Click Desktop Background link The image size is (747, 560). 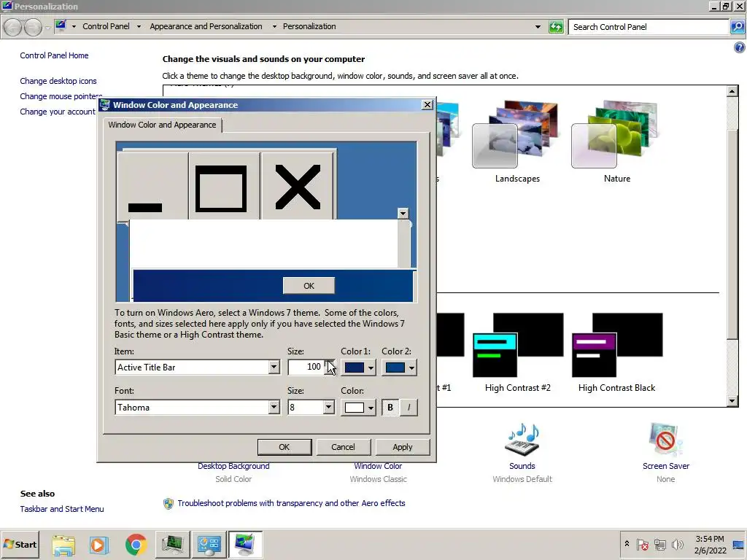pyautogui.click(x=233, y=466)
